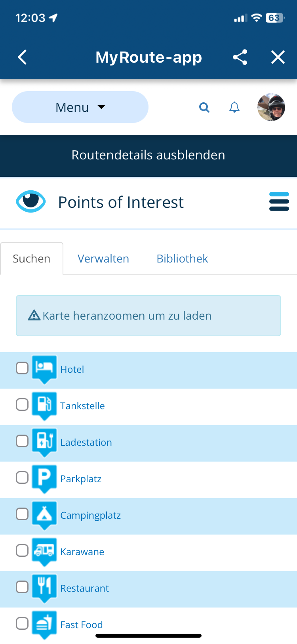Select the Suchen tab
Image resolution: width=297 pixels, height=644 pixels.
(32, 259)
